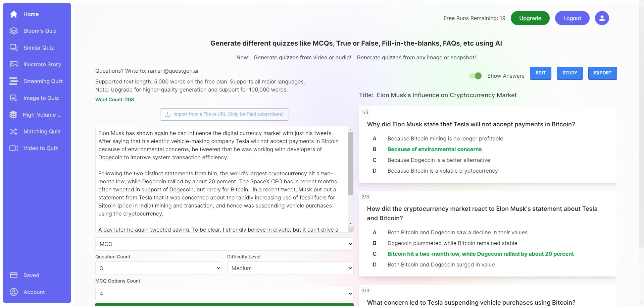Go to Home in the sidebar
Image resolution: width=644 pixels, height=306 pixels.
click(x=37, y=14)
